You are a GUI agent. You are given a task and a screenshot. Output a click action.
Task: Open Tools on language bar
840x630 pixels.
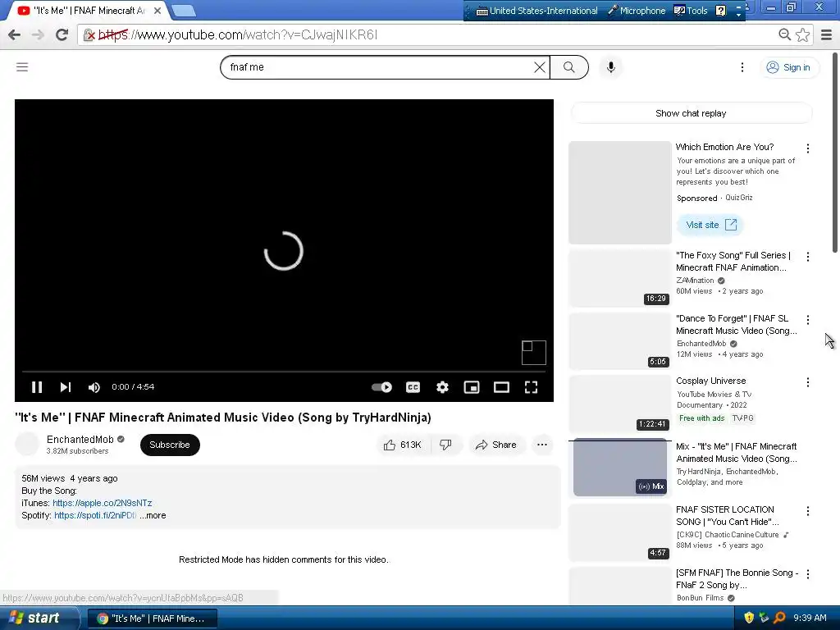click(691, 10)
